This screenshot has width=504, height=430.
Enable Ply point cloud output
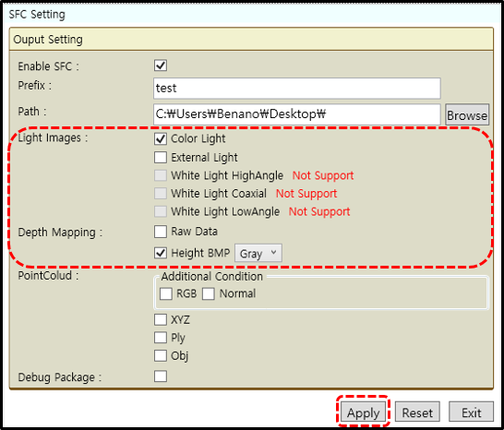click(x=161, y=338)
